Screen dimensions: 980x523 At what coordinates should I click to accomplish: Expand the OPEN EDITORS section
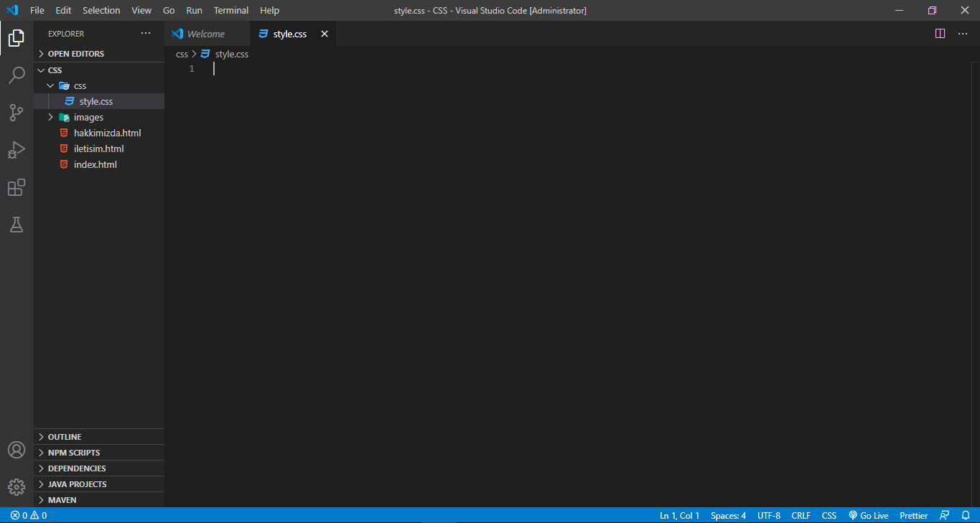tap(75, 54)
